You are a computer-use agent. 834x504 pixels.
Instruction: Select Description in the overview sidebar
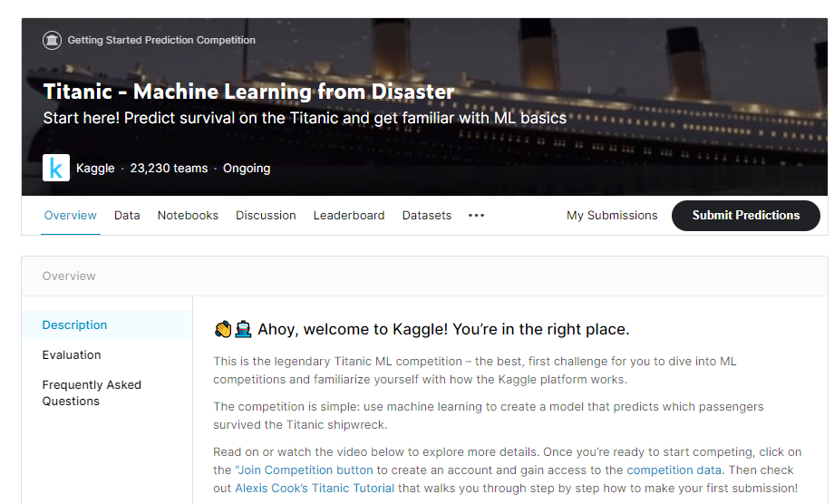tap(107, 325)
